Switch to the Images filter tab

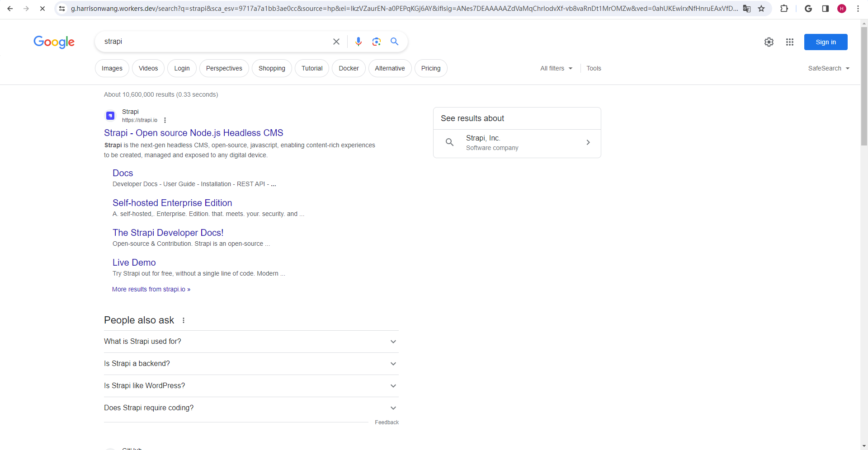click(112, 68)
